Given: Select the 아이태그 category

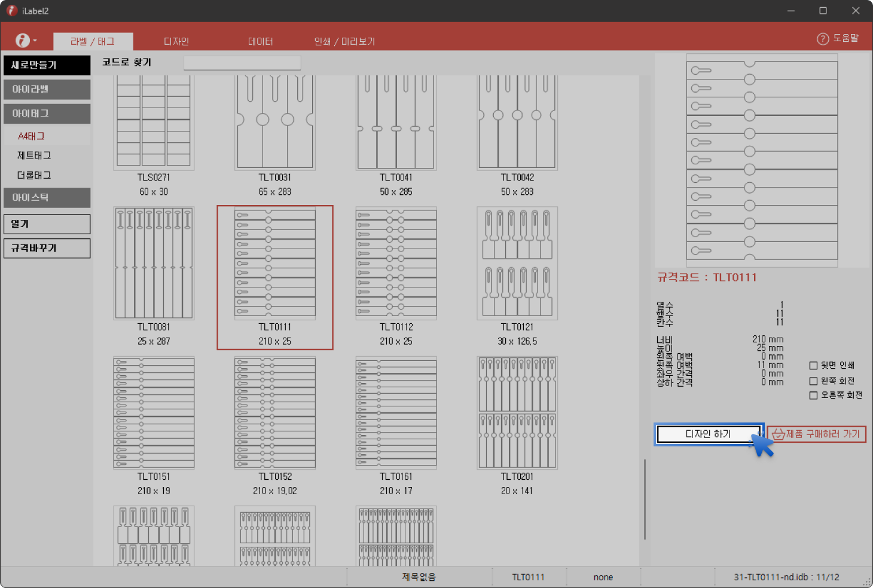Looking at the screenshot, I should [47, 114].
